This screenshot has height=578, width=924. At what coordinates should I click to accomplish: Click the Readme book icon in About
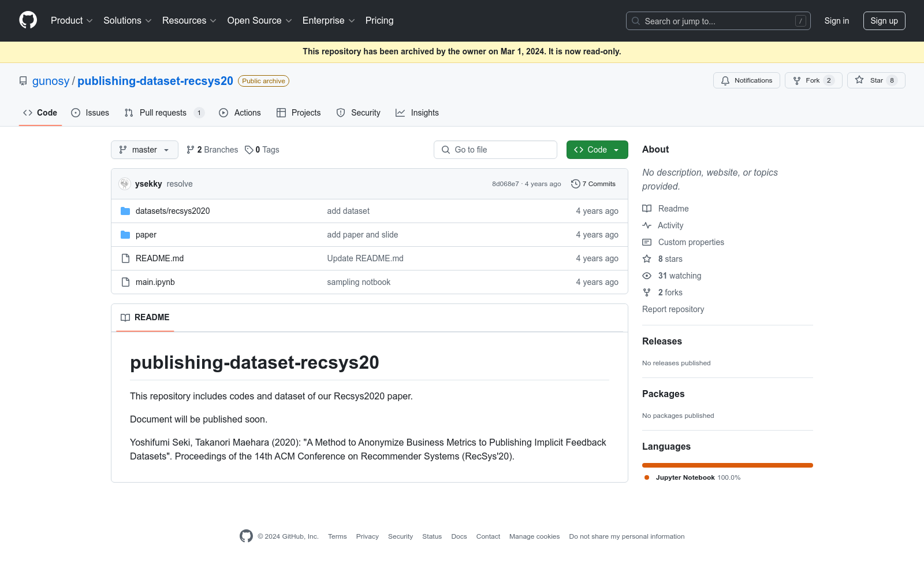click(x=647, y=209)
